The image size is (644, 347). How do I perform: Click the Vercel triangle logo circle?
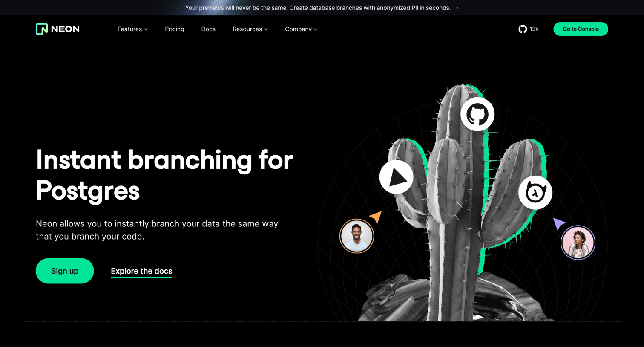coord(396,177)
